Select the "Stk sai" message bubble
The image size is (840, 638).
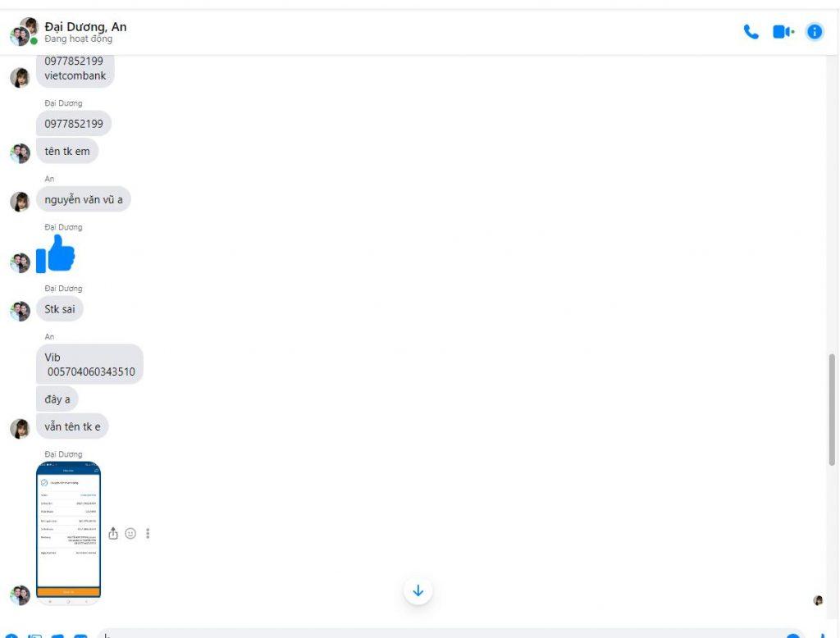(x=59, y=309)
